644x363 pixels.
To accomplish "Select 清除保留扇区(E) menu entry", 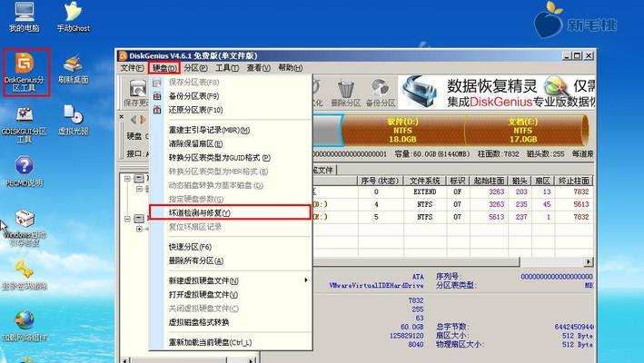I will click(230, 144).
